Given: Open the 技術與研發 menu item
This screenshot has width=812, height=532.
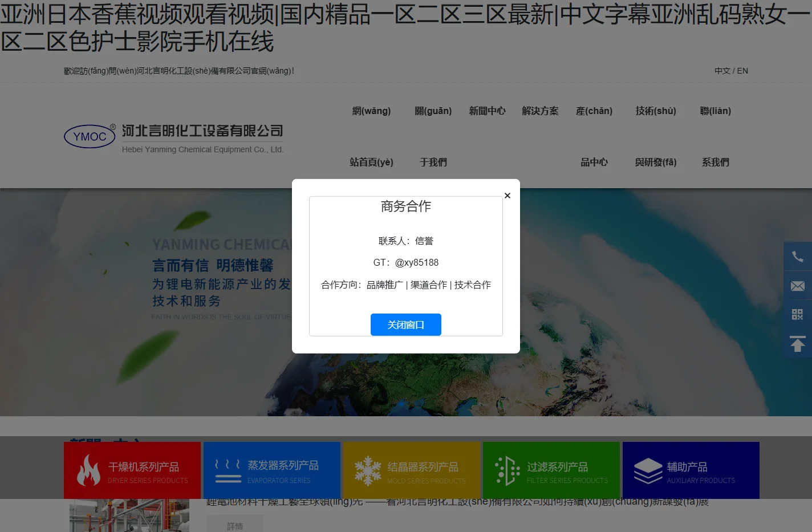Looking at the screenshot, I should click(656, 136).
